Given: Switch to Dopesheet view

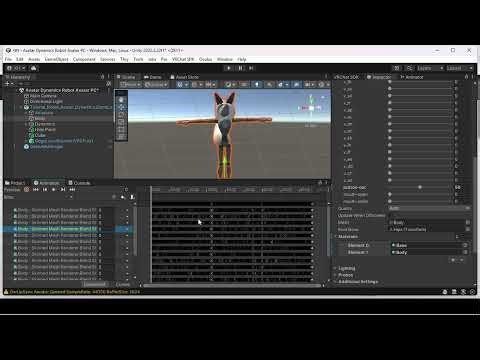Looking at the screenshot, I should (95, 284).
